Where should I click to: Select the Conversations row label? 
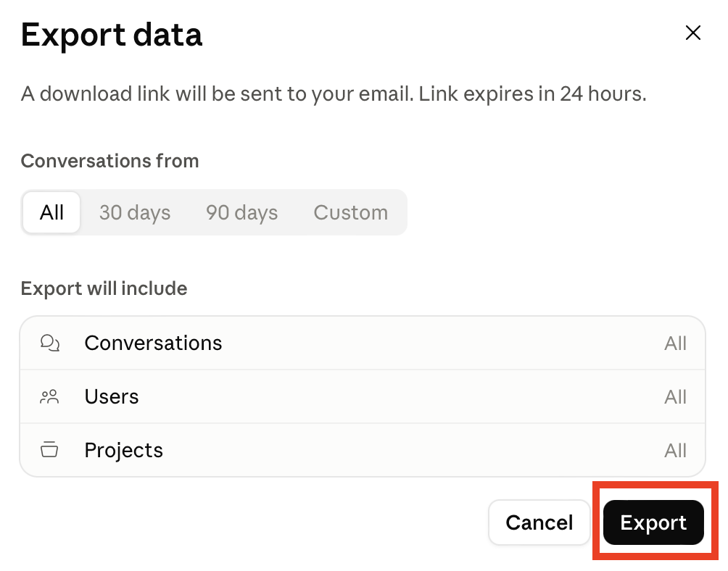pyautogui.click(x=153, y=343)
